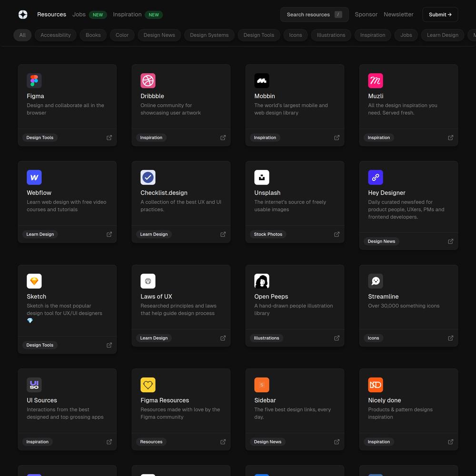Click Design Tools tag on Figma card
This screenshot has height=476, width=476.
40,138
